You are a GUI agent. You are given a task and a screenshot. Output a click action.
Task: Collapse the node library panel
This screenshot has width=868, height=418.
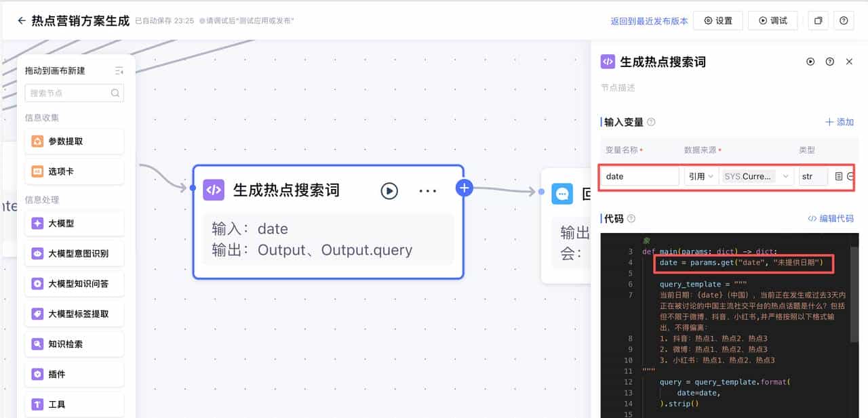click(x=119, y=69)
